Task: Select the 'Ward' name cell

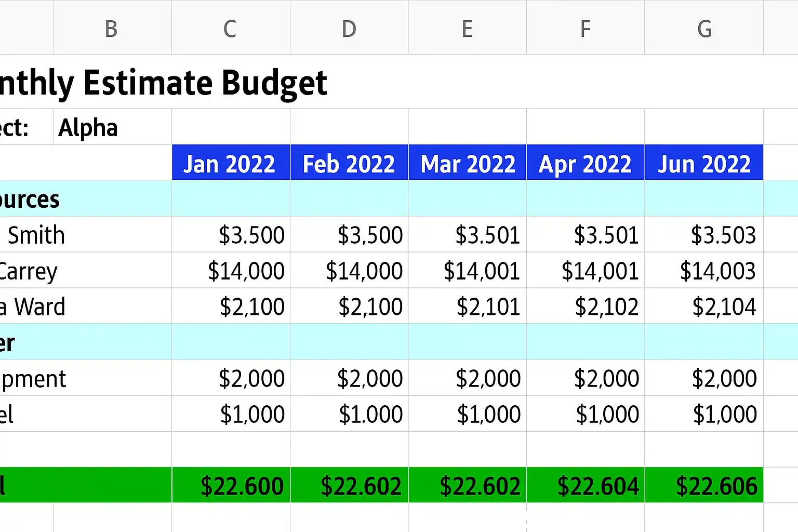Action: (x=86, y=307)
